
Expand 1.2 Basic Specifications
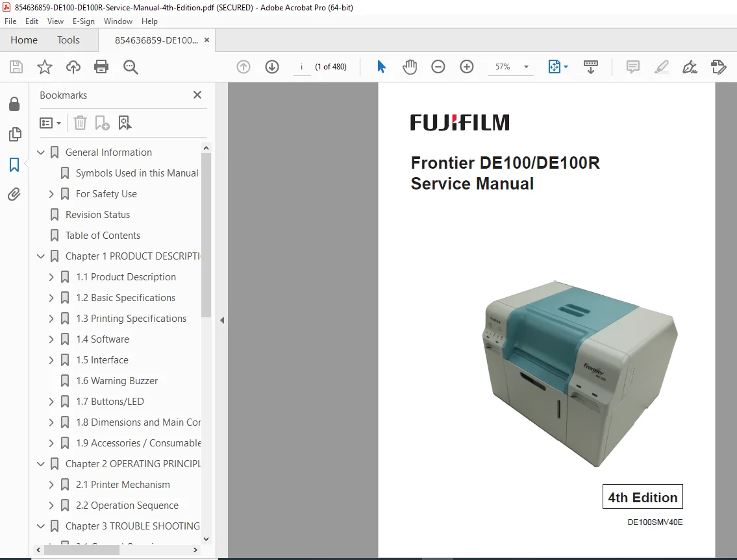click(x=51, y=298)
